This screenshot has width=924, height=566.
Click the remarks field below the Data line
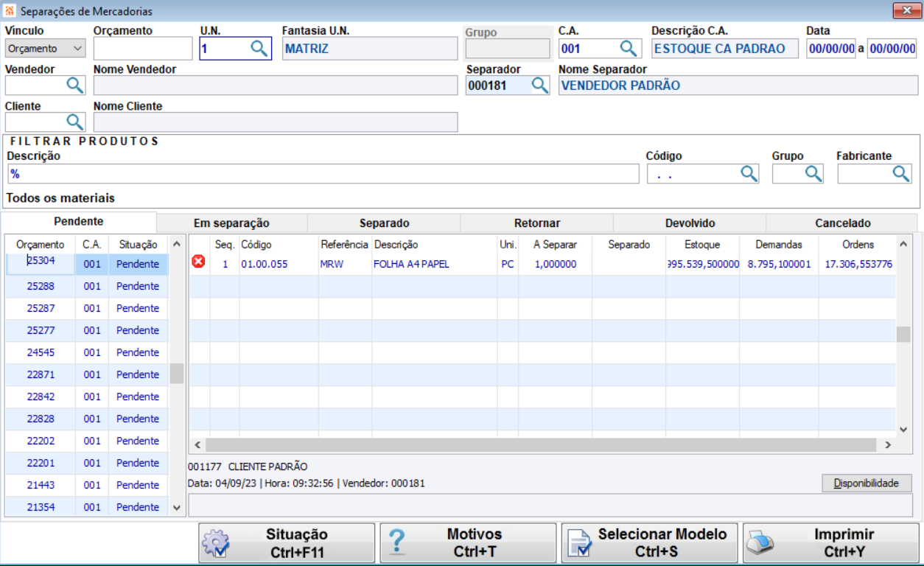point(550,506)
